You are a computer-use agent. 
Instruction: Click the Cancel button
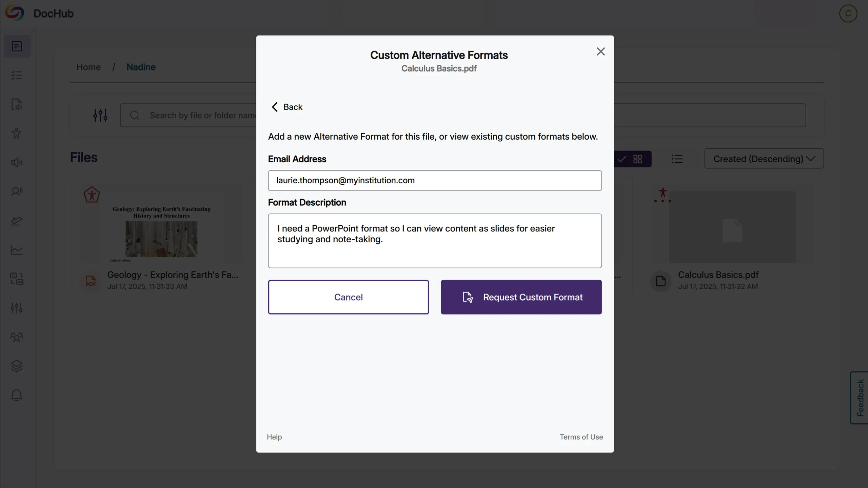click(x=348, y=297)
